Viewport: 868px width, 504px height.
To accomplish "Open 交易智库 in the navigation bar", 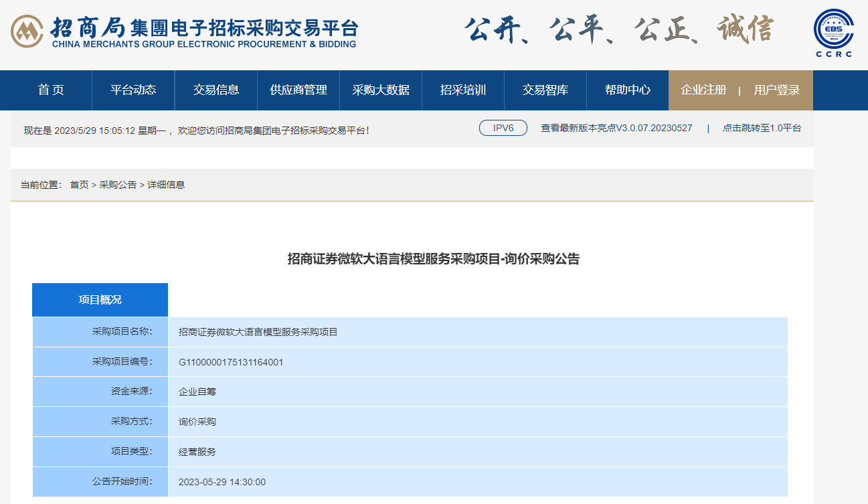I will 545,90.
